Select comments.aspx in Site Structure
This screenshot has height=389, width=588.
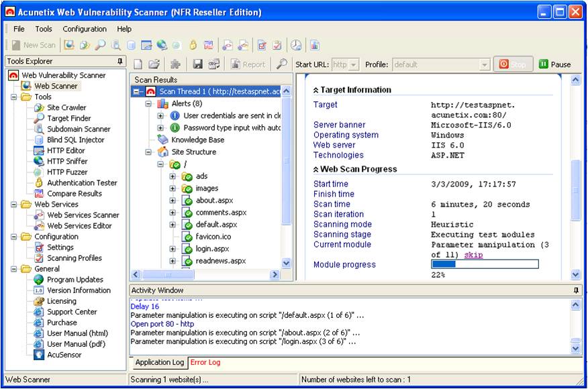coord(221,213)
